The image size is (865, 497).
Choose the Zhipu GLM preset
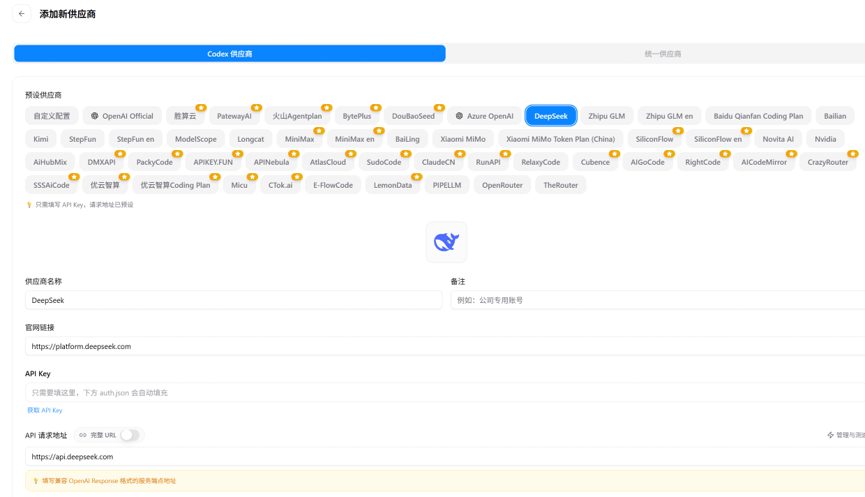click(607, 116)
